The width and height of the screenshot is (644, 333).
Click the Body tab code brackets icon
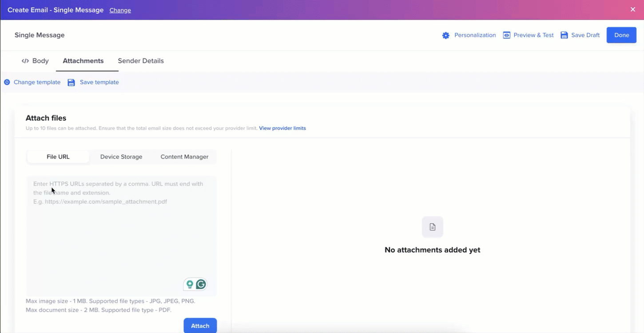(x=25, y=61)
